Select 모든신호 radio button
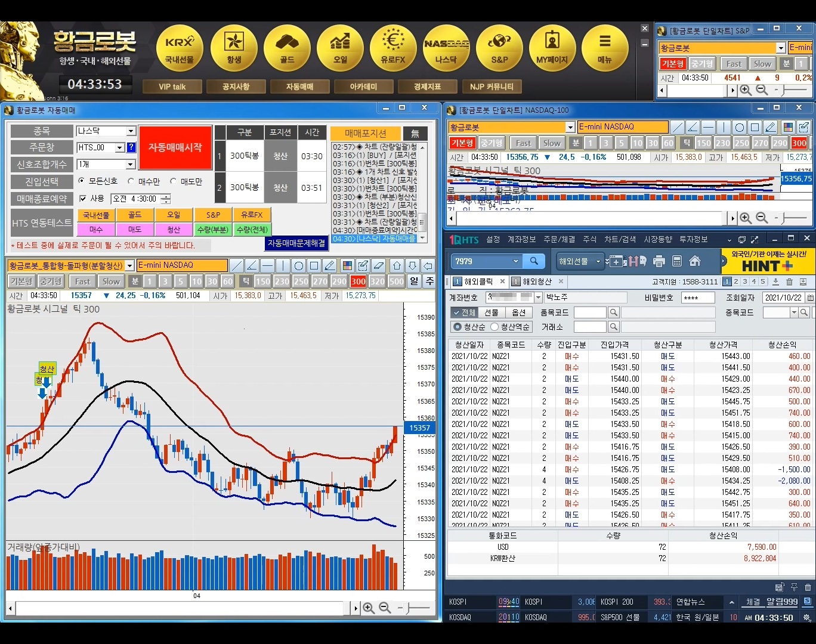816x644 pixels. pyautogui.click(x=82, y=181)
